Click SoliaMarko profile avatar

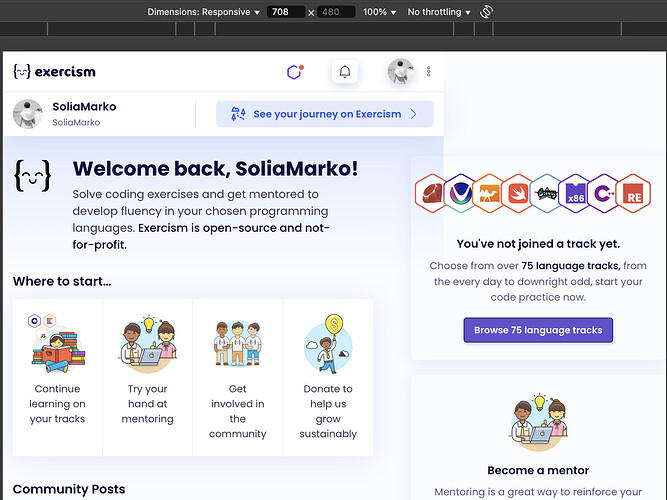pyautogui.click(x=27, y=114)
